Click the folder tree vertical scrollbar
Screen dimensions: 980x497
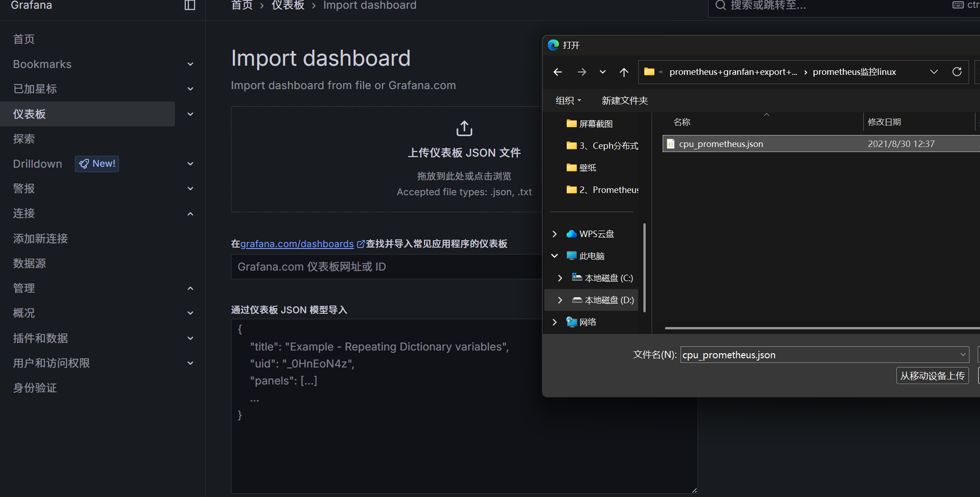click(x=644, y=267)
